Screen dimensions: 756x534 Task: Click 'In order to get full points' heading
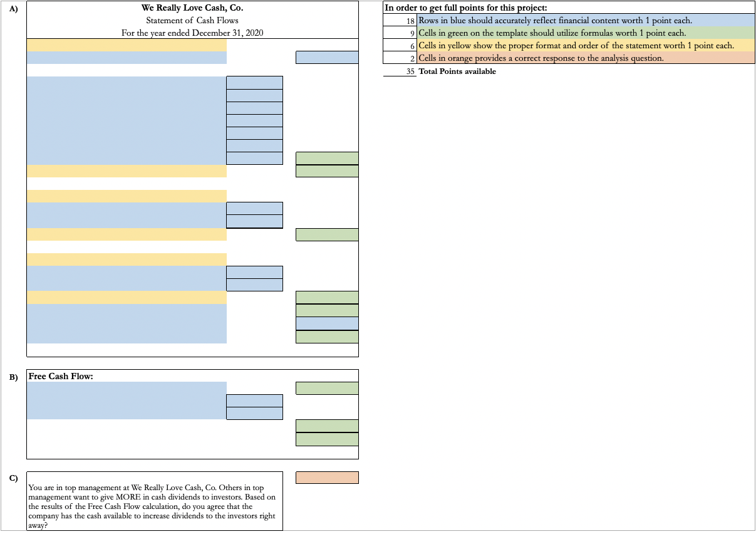[465, 8]
